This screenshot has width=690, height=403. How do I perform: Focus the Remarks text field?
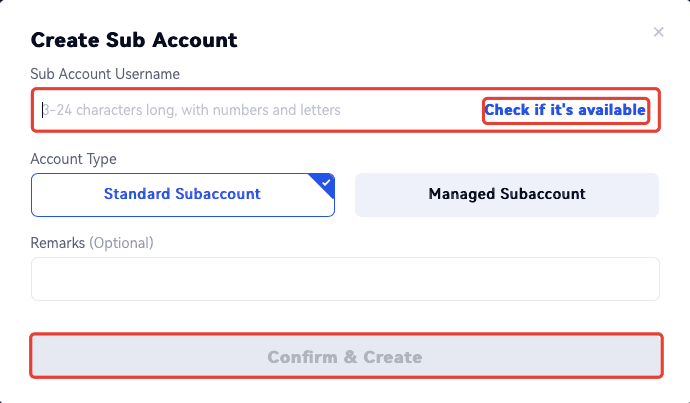coord(345,279)
